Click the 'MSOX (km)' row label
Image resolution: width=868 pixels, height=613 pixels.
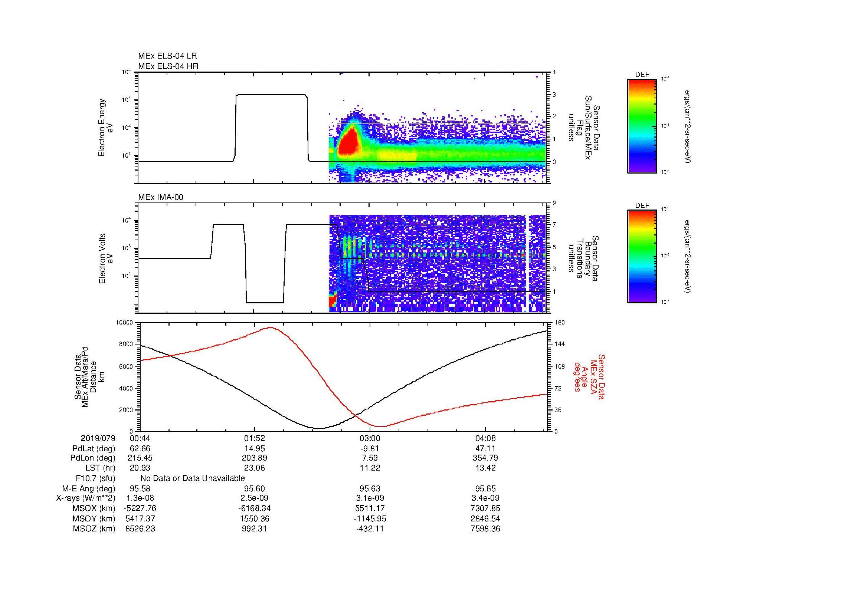(x=94, y=508)
